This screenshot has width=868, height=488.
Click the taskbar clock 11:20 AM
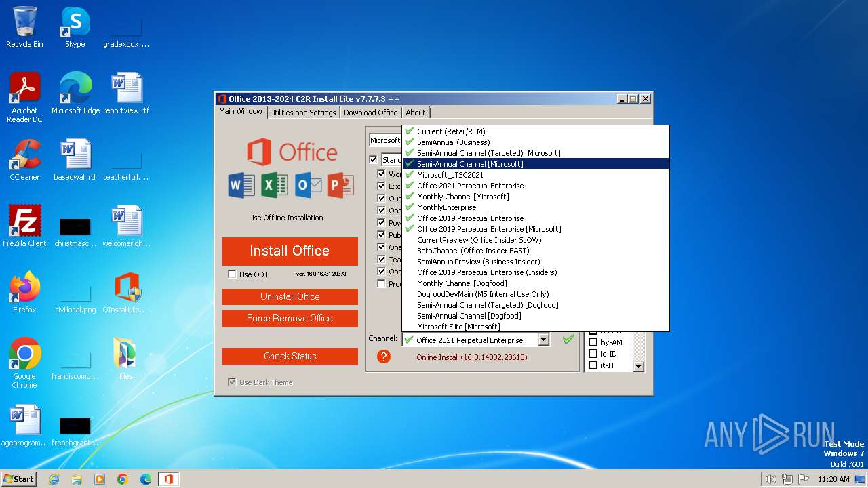833,479
